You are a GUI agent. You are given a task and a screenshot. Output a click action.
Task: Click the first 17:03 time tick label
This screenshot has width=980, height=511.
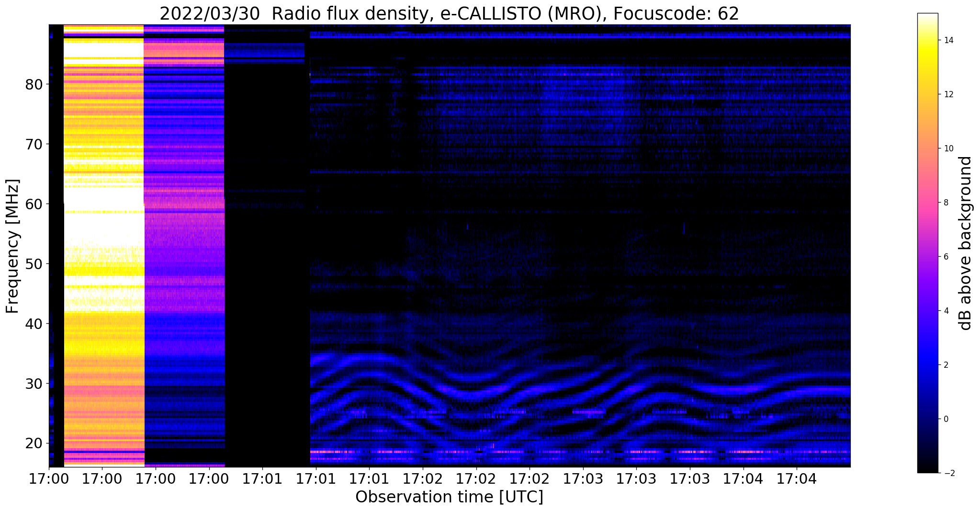tap(583, 478)
